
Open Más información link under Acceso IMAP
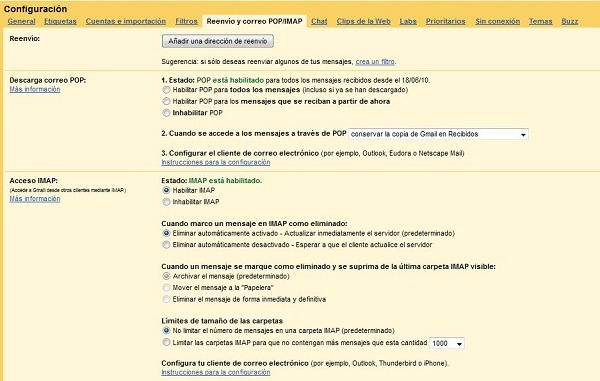(35, 199)
